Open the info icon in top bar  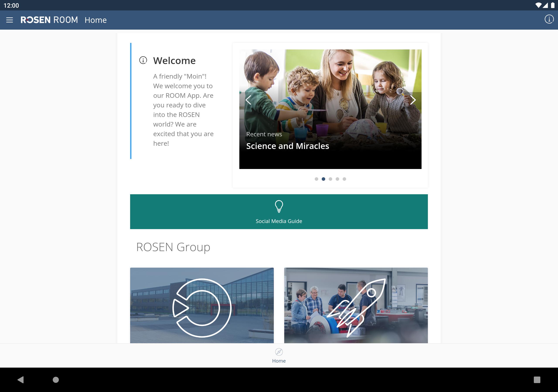tap(549, 19)
